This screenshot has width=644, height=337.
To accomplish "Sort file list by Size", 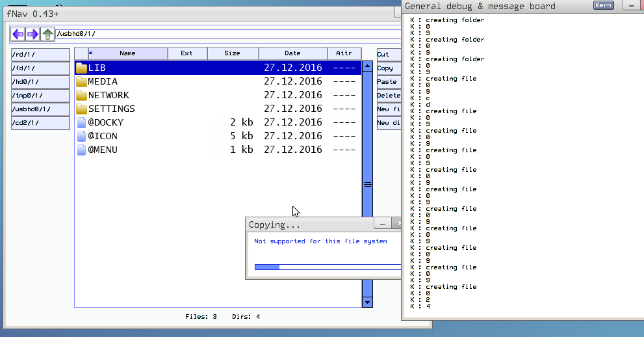I will (x=232, y=53).
